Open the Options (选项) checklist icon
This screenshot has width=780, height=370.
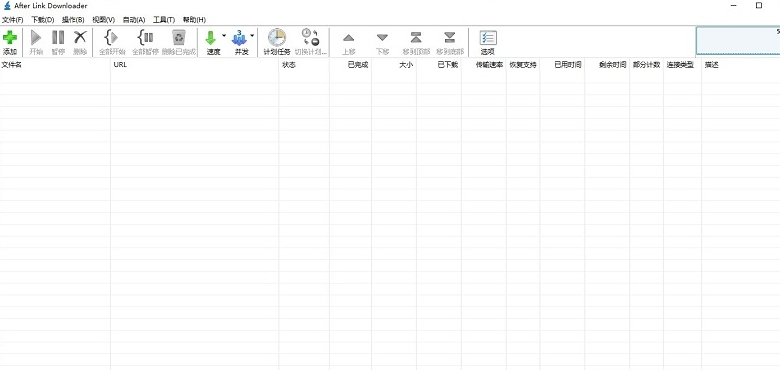(488, 38)
